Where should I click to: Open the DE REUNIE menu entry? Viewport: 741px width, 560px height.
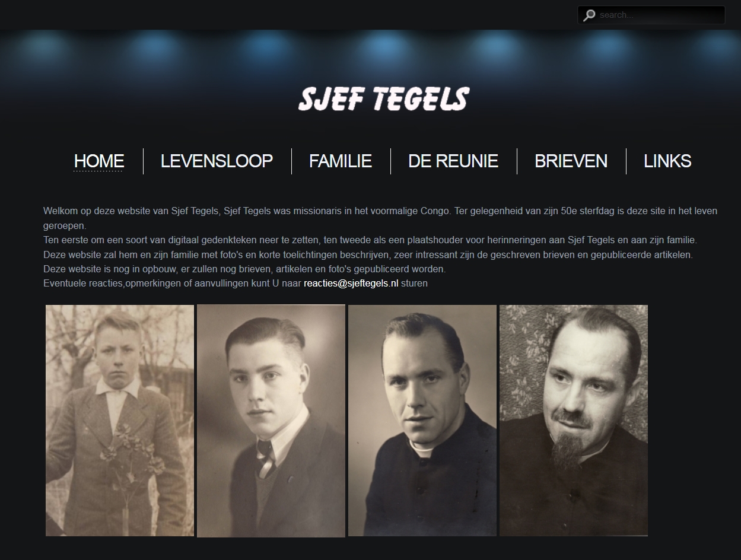tap(453, 161)
